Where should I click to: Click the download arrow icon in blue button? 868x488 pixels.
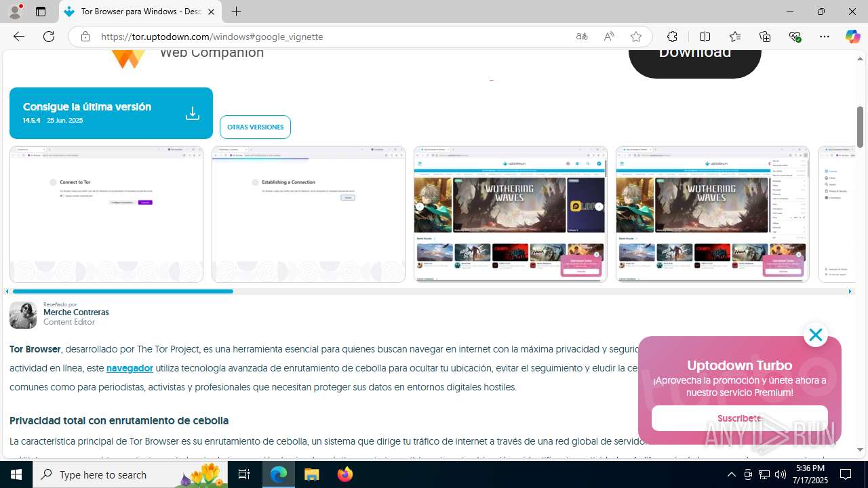click(193, 113)
